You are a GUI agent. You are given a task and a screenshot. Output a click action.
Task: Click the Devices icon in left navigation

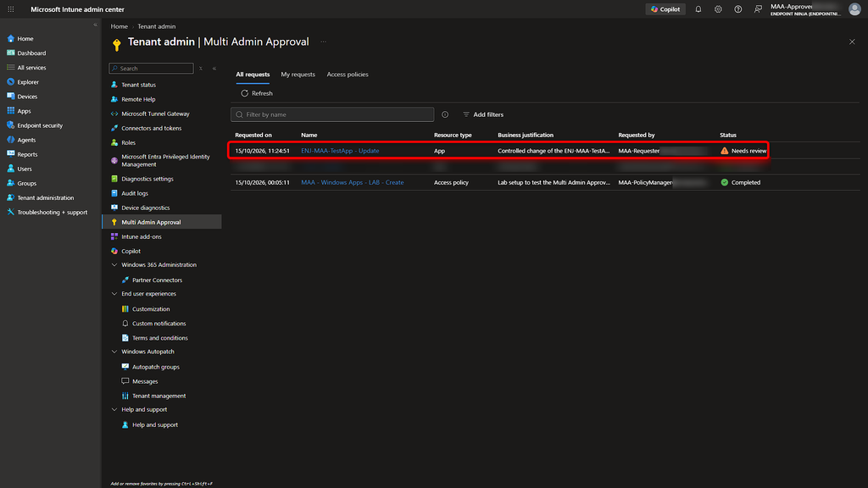(x=10, y=97)
